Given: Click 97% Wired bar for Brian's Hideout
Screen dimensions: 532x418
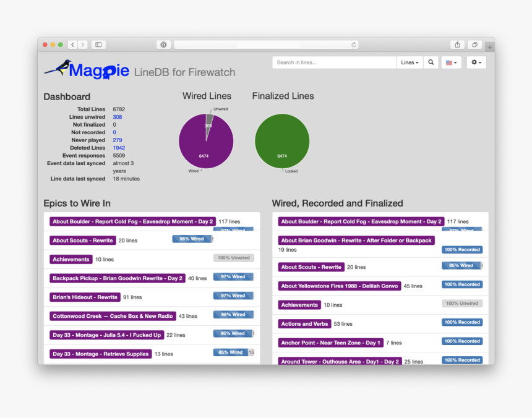Looking at the screenshot, I should (234, 296).
